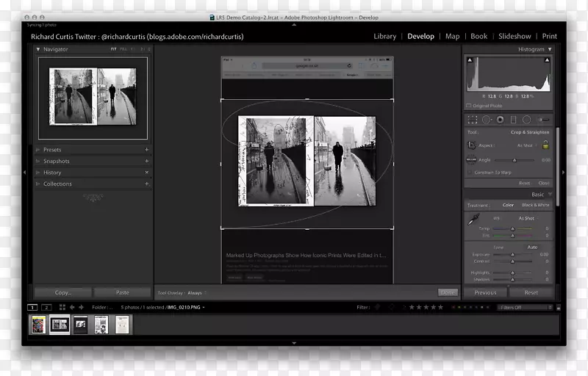Pick the Radial Filter tool

pos(526,120)
